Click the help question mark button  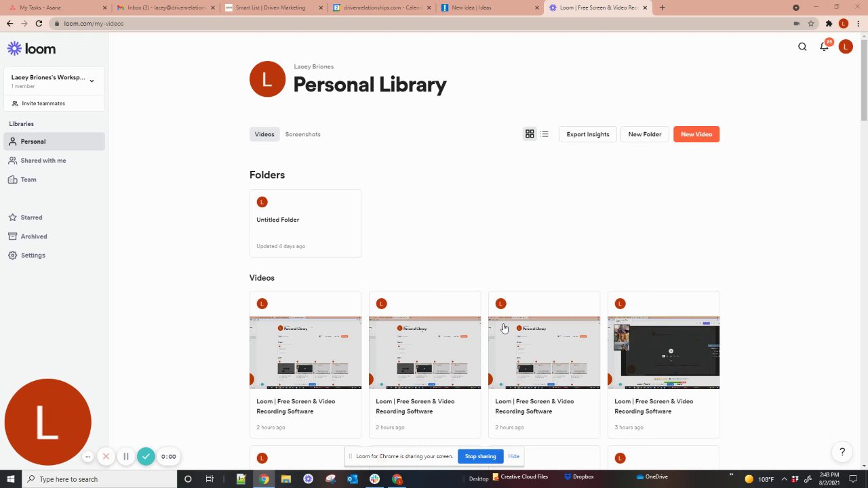842,452
